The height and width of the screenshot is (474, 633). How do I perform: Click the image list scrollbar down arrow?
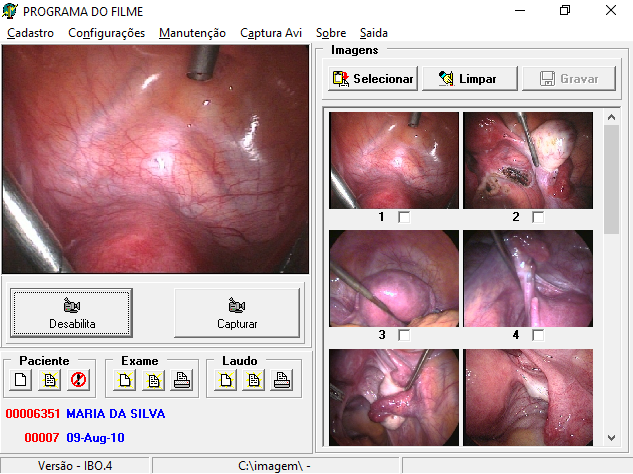[x=611, y=438]
